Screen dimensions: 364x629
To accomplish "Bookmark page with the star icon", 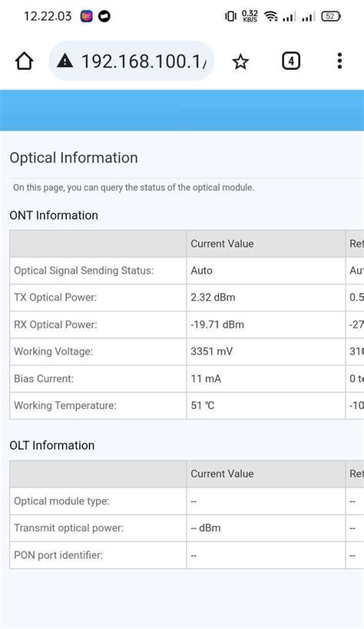I will pos(240,62).
